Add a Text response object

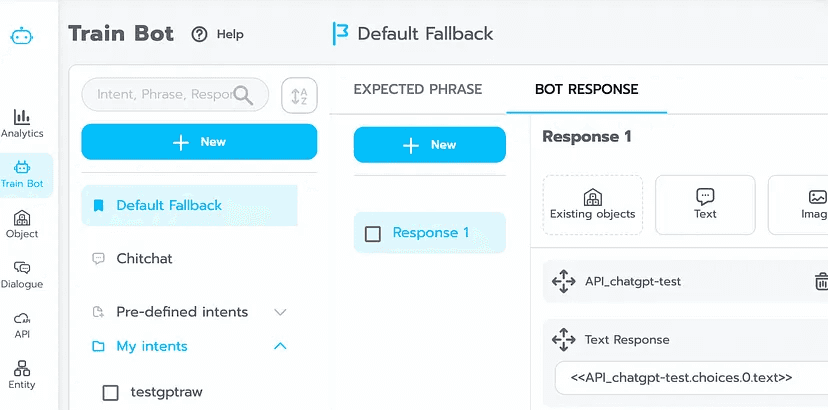(705, 204)
